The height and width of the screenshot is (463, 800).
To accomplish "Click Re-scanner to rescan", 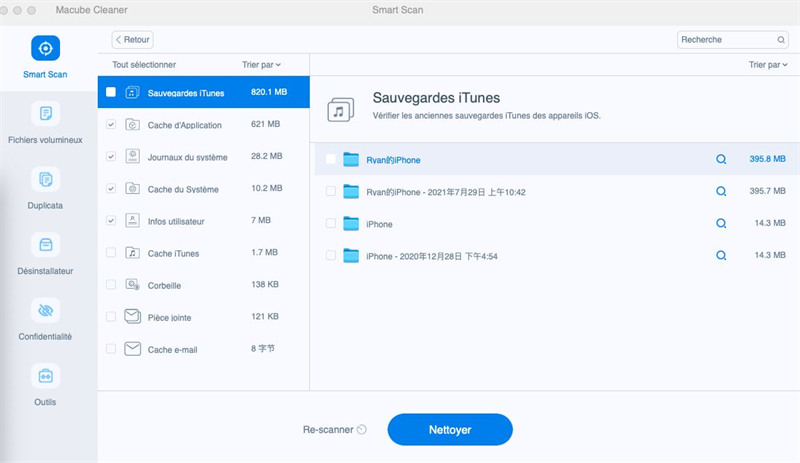I will click(x=335, y=430).
